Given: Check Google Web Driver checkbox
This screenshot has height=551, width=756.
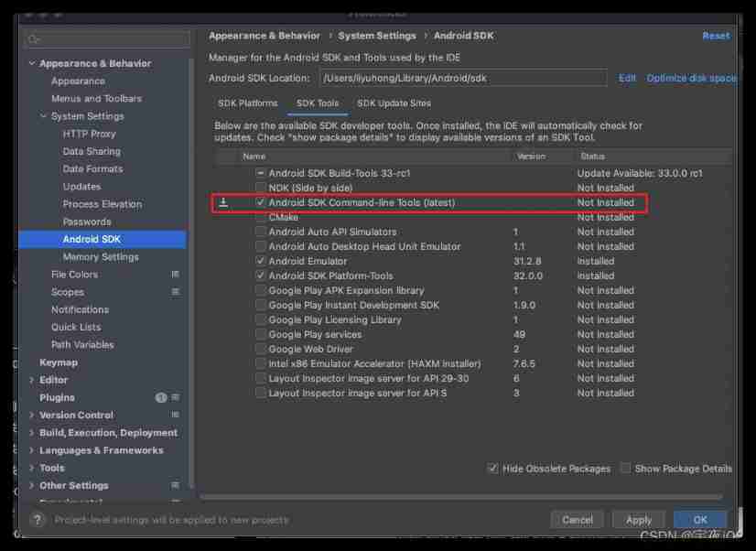Looking at the screenshot, I should (260, 349).
